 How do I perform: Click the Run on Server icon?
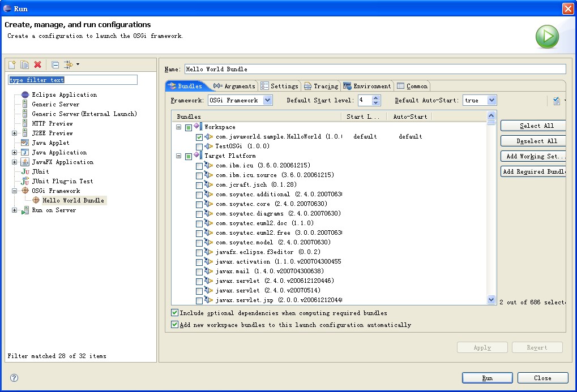pos(25,210)
